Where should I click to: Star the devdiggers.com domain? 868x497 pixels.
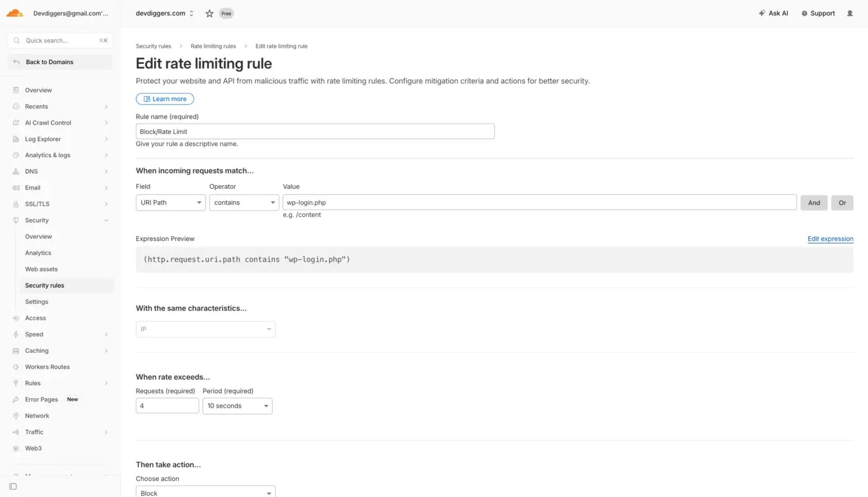tap(209, 13)
